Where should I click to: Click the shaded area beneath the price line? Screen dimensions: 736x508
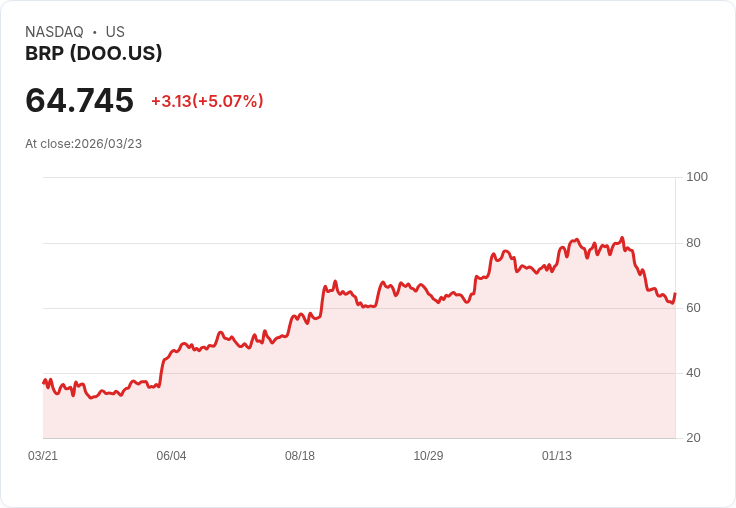(x=400, y=380)
